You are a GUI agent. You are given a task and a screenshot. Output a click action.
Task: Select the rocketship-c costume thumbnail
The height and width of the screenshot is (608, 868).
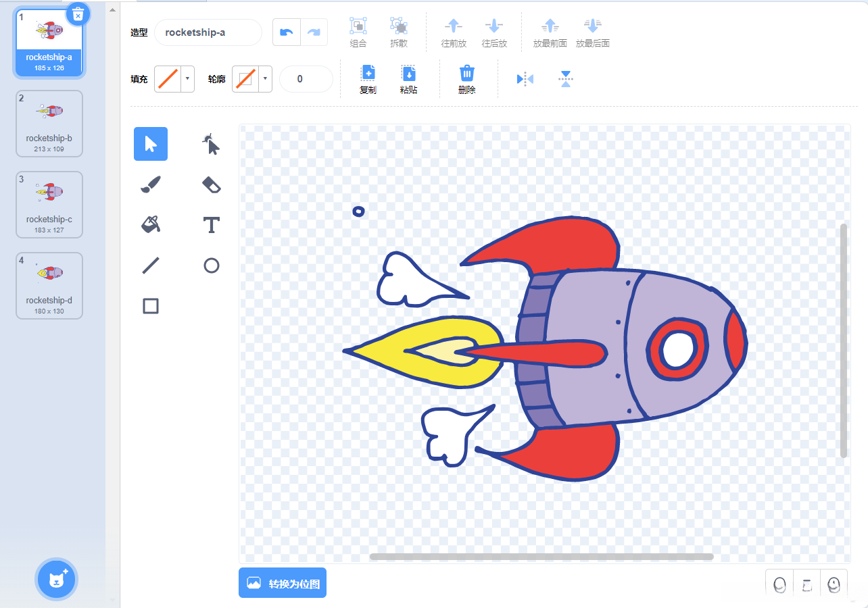coord(49,205)
